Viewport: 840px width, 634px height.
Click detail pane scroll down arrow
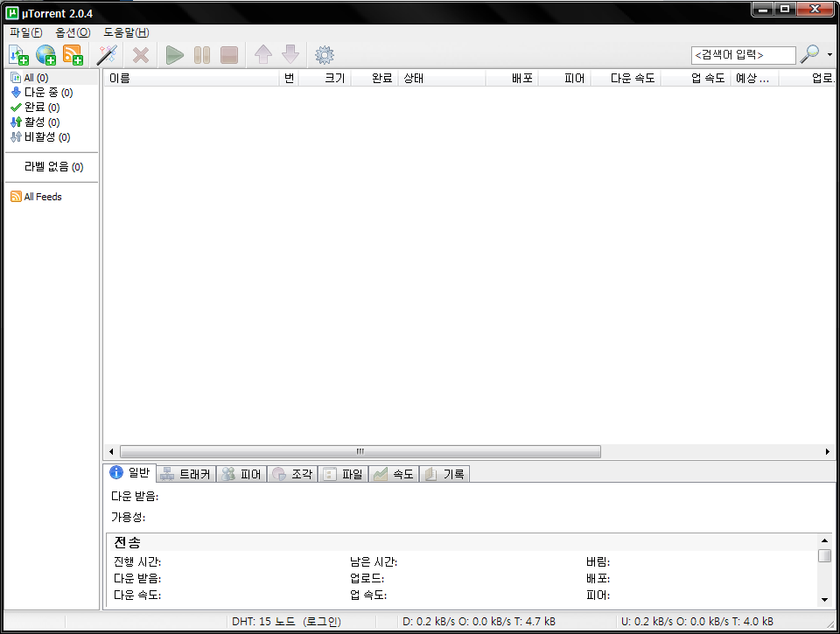pos(824,600)
